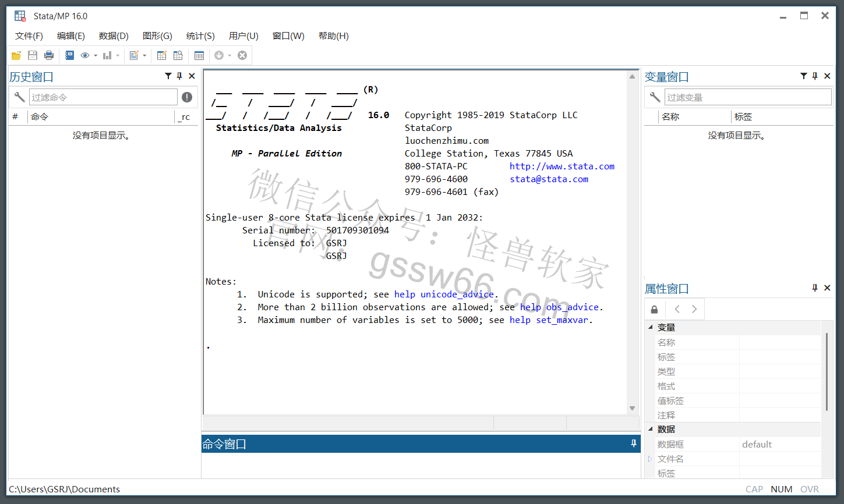Click the Save toolbar icon
The image size is (844, 504).
coord(33,55)
